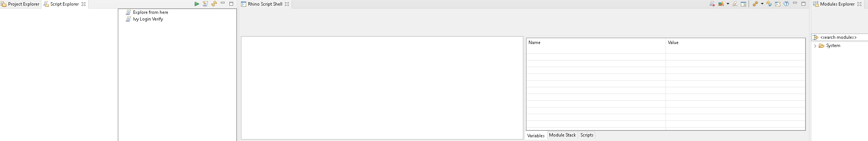The height and width of the screenshot is (141, 868).
Task: Refresh the Script Explorer with yellow arrows icon
Action: click(214, 4)
